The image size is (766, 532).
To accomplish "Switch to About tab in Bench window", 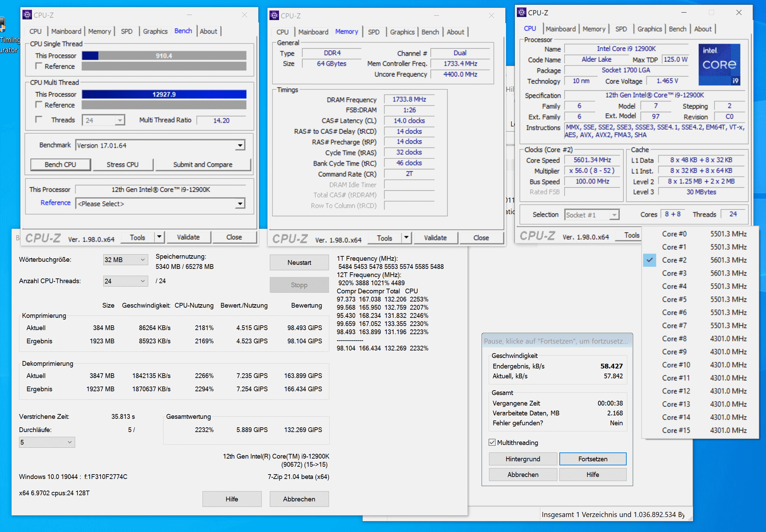I will tap(208, 31).
